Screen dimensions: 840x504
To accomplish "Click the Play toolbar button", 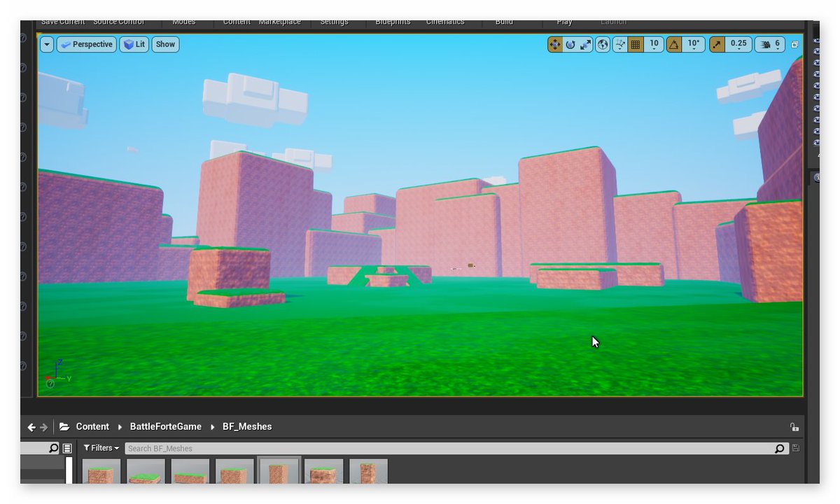I will pyautogui.click(x=565, y=23).
